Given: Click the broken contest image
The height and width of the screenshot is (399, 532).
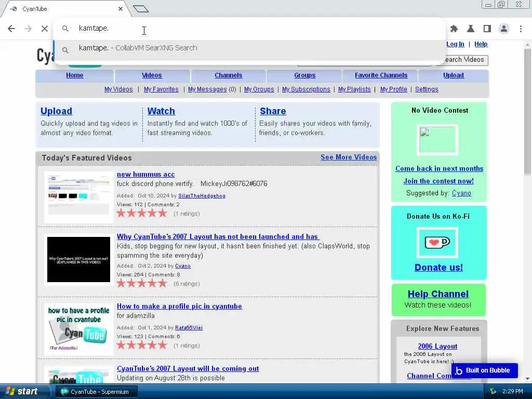Looking at the screenshot, I should (x=437, y=139).
